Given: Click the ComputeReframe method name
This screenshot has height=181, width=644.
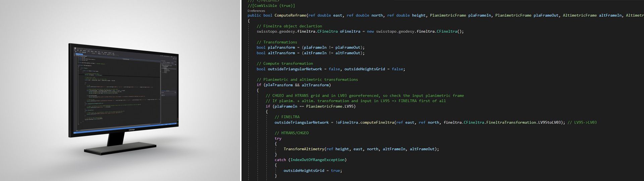Looking at the screenshot, I should tap(290, 15).
